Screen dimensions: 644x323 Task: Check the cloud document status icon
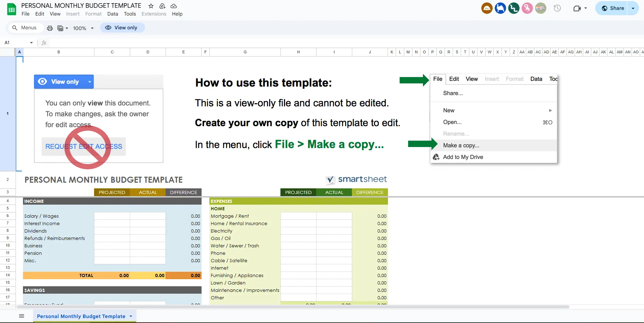pyautogui.click(x=174, y=6)
